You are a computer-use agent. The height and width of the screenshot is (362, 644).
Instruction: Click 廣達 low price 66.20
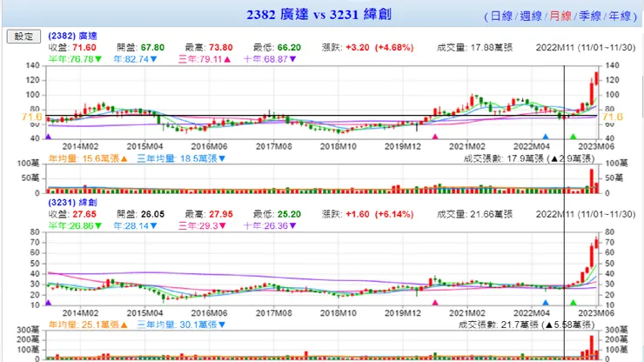(289, 48)
